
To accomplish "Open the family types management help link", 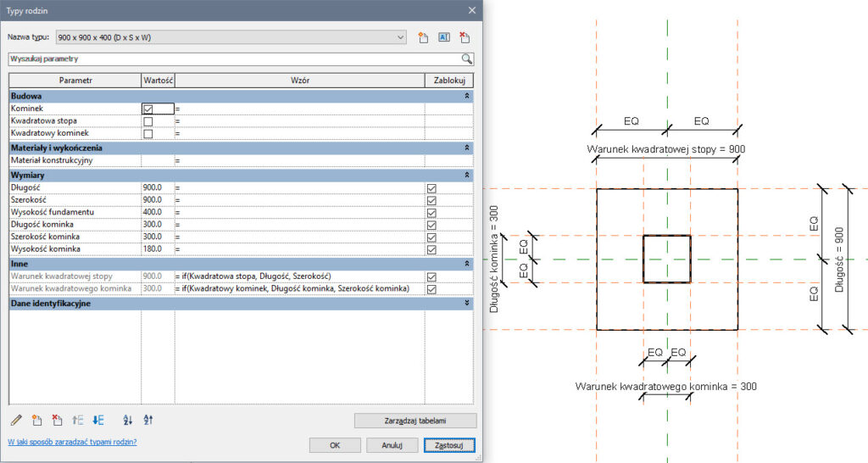I will (72, 443).
